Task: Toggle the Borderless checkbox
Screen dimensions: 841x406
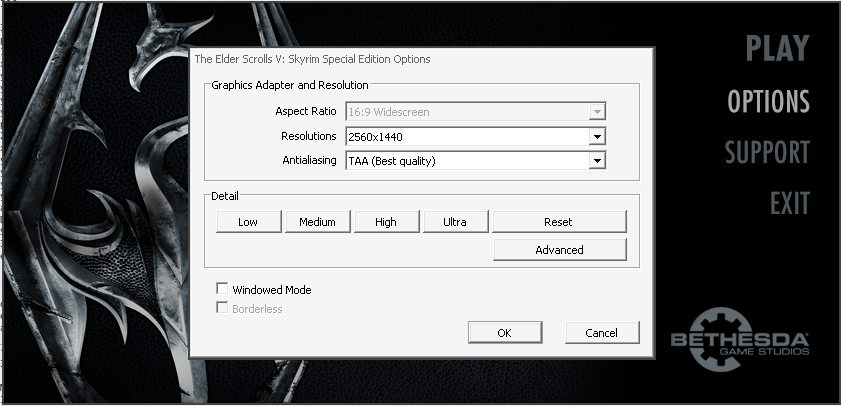Action: [x=222, y=307]
